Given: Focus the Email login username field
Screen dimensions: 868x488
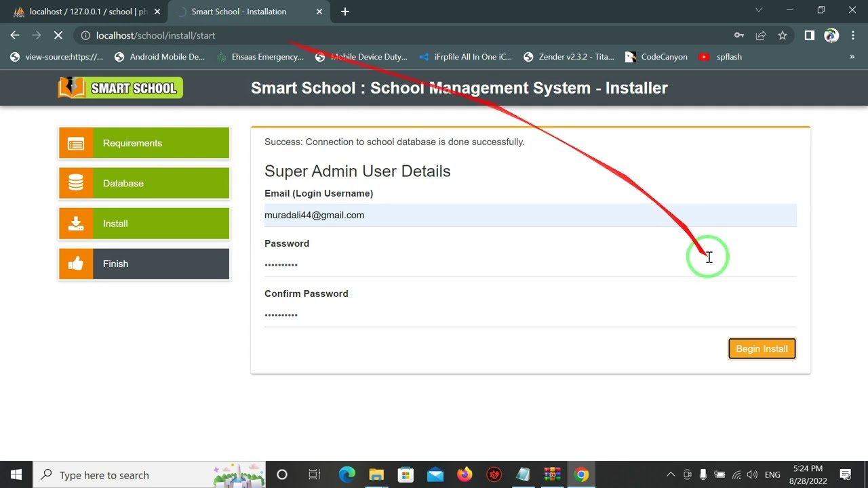Looking at the screenshot, I should [x=530, y=215].
